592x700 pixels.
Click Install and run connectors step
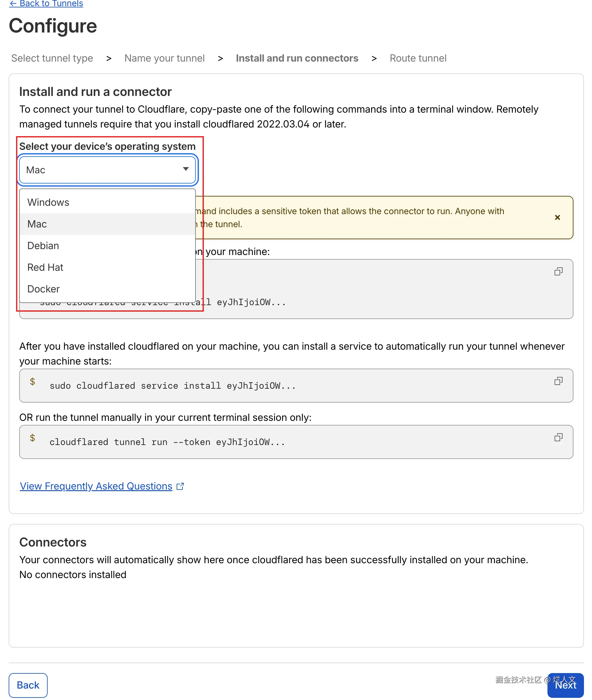click(x=297, y=58)
